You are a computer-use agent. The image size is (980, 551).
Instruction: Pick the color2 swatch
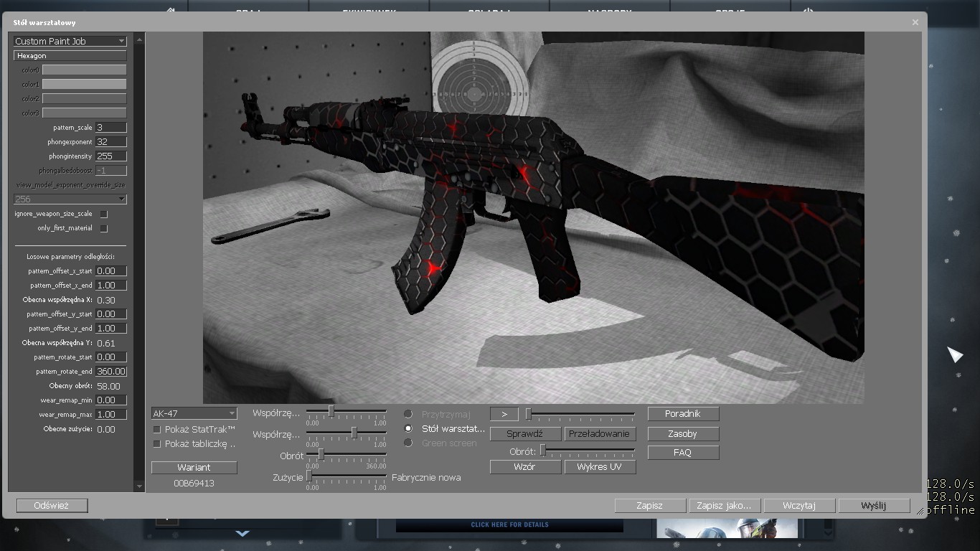[x=85, y=98]
